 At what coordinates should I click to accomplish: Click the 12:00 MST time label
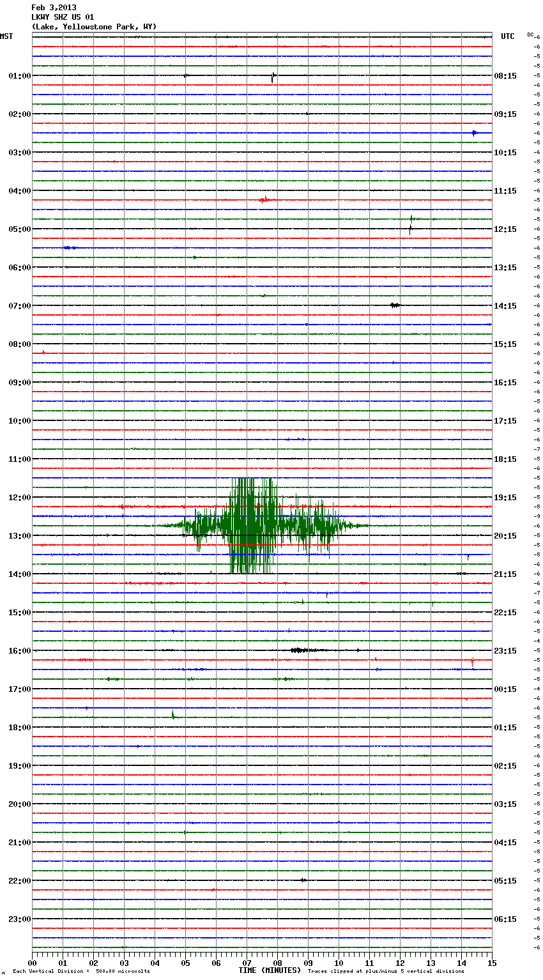pos(19,498)
